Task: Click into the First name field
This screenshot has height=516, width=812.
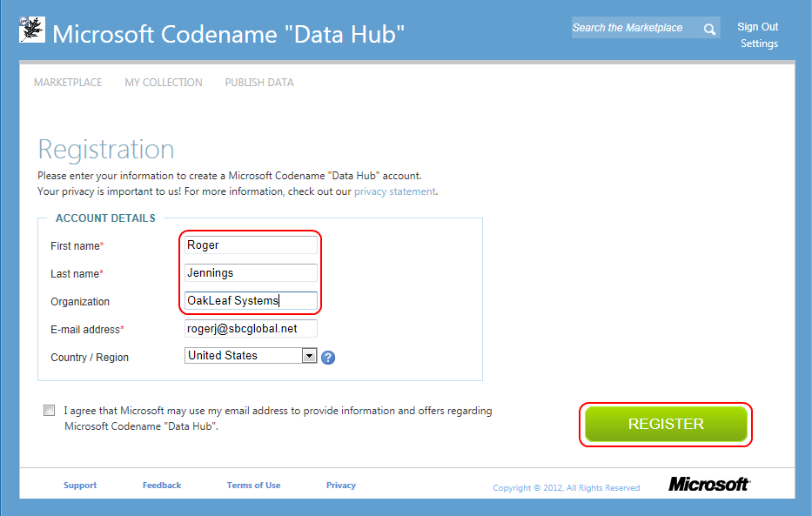Action: pyautogui.click(x=251, y=245)
